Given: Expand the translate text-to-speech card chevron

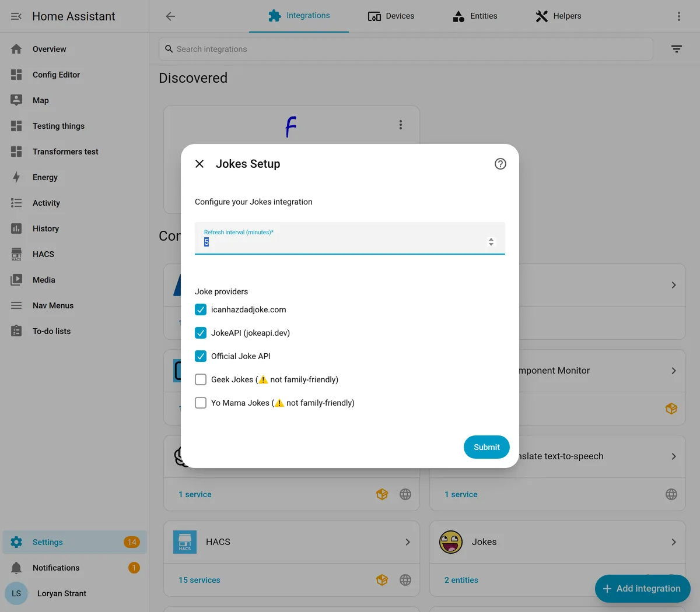Looking at the screenshot, I should [x=674, y=456].
